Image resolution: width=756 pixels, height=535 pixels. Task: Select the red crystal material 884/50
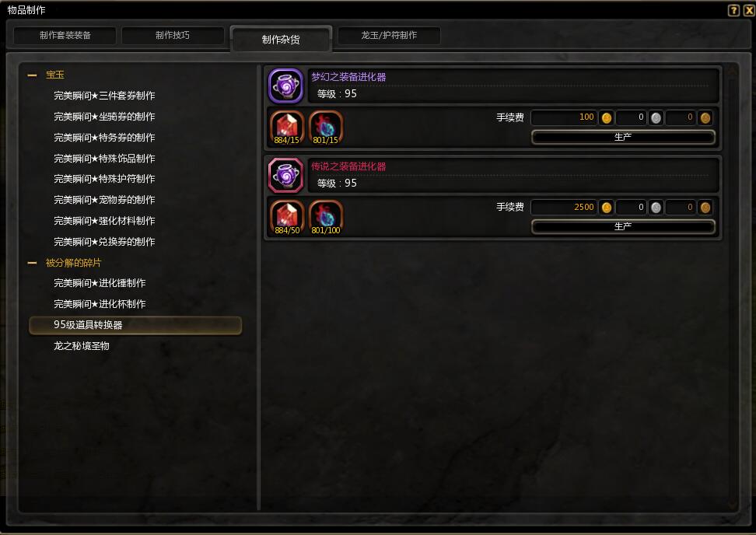(287, 218)
